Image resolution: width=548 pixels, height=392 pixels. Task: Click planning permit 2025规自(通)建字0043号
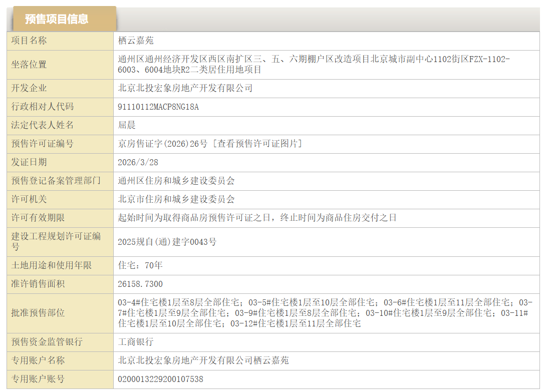167,242
